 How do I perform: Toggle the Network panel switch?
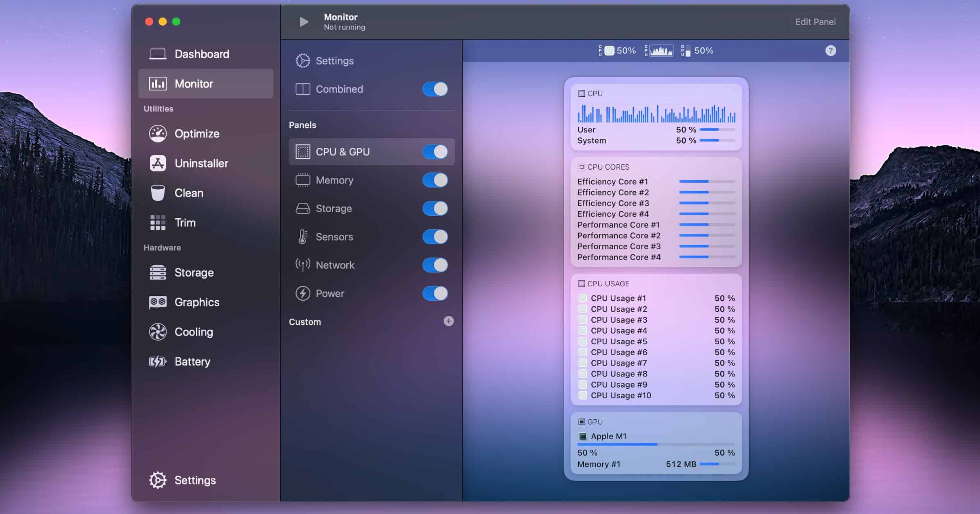[x=435, y=265]
